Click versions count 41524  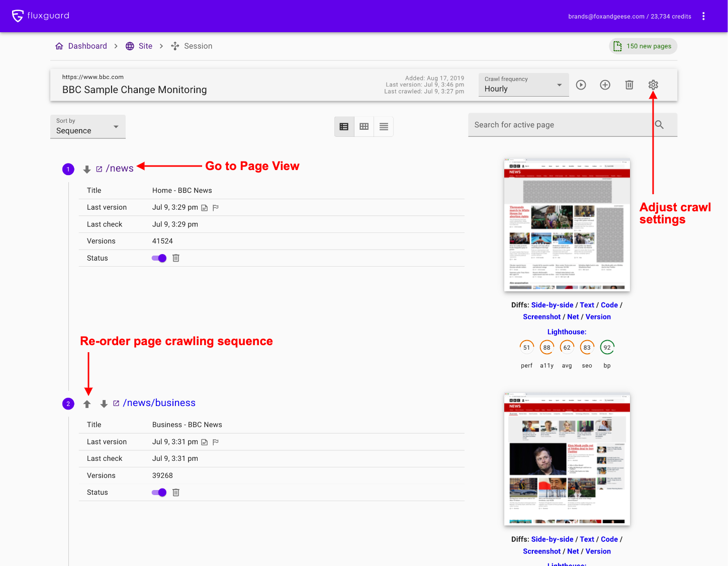pyautogui.click(x=162, y=241)
